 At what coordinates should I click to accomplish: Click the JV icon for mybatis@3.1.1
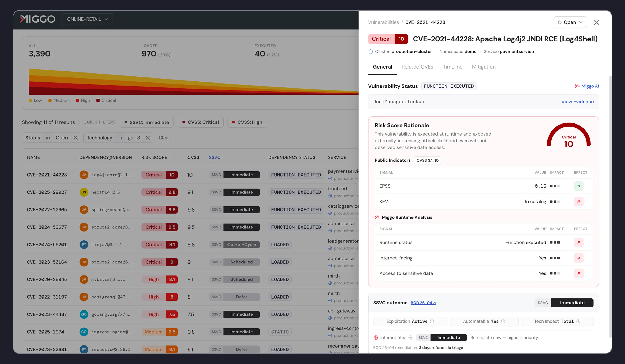click(x=84, y=279)
